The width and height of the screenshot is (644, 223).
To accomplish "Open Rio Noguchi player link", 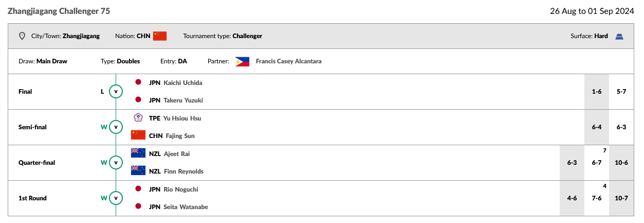I will tap(180, 189).
